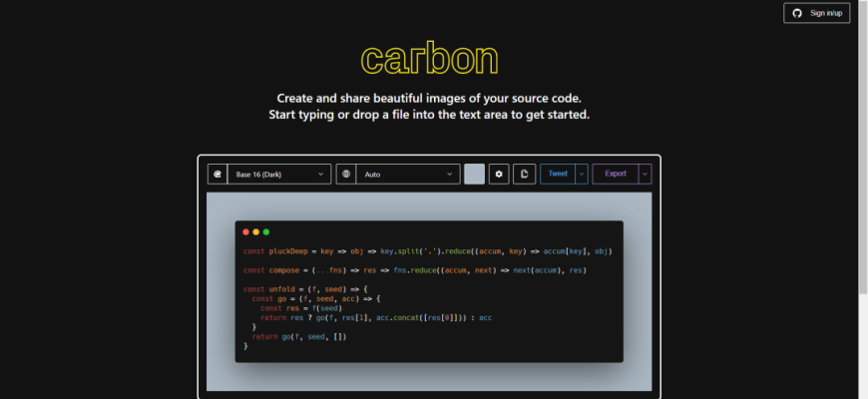The width and height of the screenshot is (868, 399).
Task: Click the 'const unfold' code line
Action: point(305,289)
